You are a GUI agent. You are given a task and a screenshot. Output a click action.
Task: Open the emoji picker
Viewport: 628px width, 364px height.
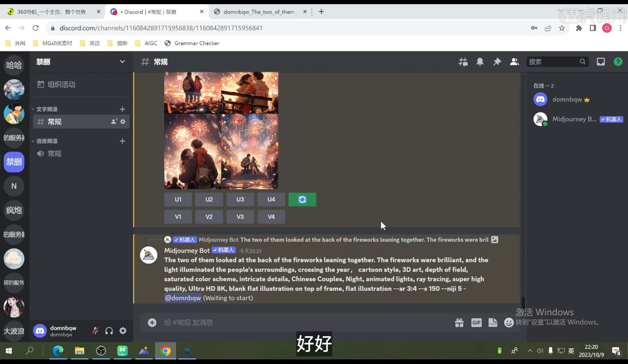tap(509, 323)
